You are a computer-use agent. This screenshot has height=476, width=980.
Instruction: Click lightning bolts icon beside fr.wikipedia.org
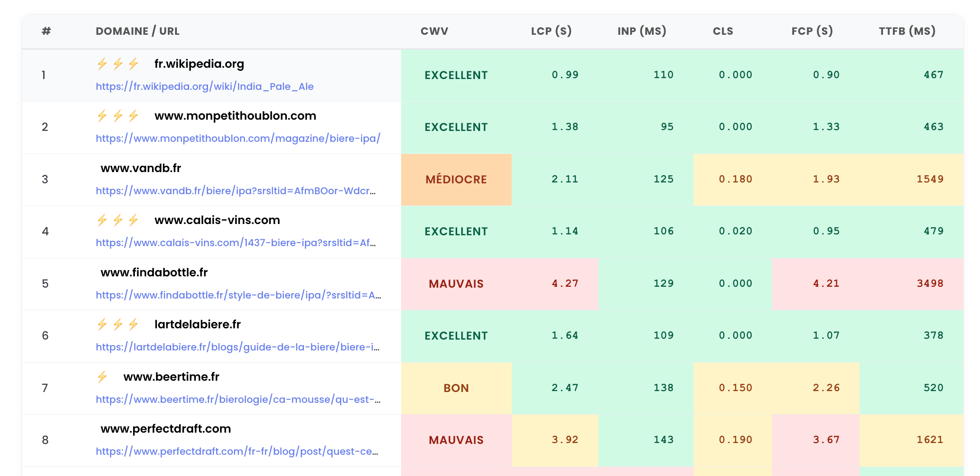click(x=117, y=64)
